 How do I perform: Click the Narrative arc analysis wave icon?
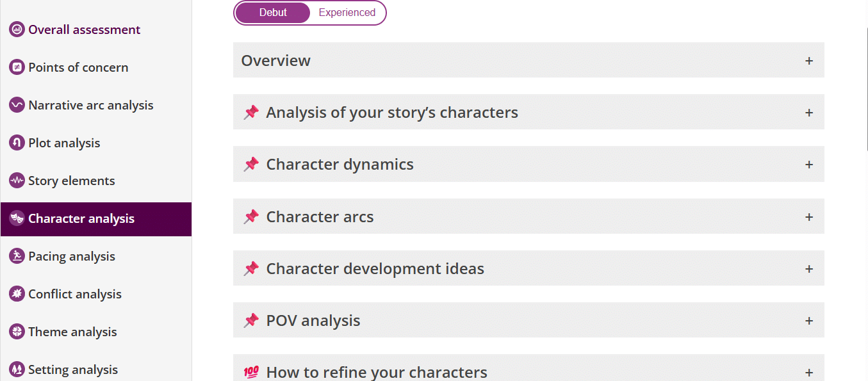[17, 105]
